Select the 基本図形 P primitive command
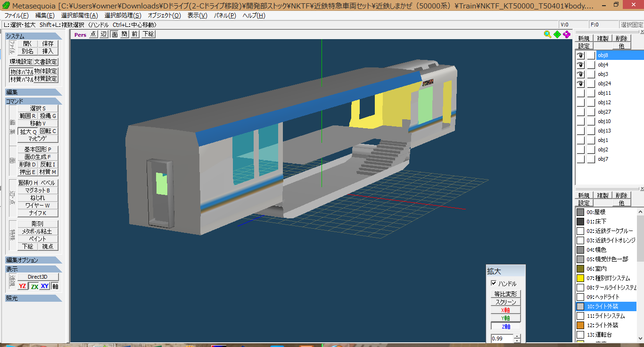 pyautogui.click(x=38, y=149)
